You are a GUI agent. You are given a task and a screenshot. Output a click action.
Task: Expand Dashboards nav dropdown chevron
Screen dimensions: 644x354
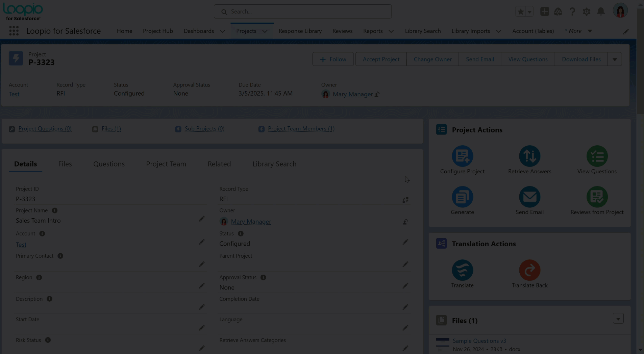click(222, 31)
